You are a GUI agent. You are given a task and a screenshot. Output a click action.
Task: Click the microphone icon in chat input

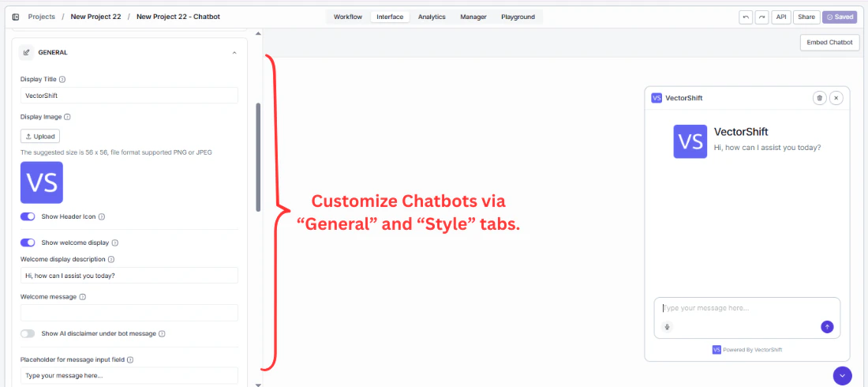pos(668,326)
